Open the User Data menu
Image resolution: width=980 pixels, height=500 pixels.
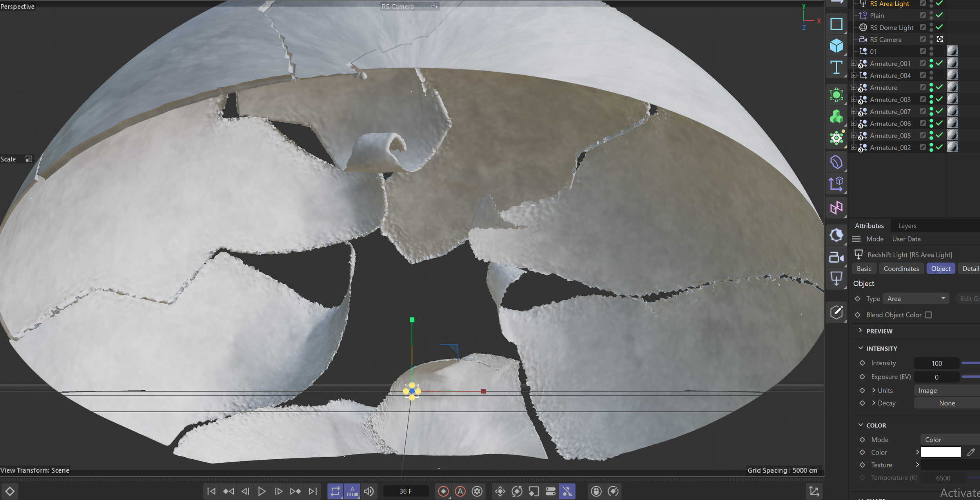coord(906,239)
